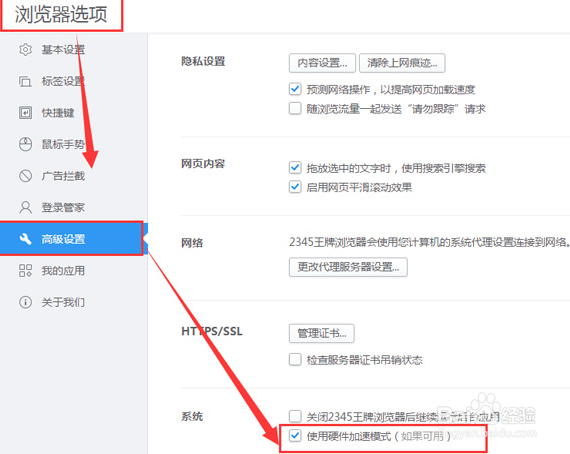
Task: Open 更改代理服务器设置...
Action: click(x=348, y=267)
